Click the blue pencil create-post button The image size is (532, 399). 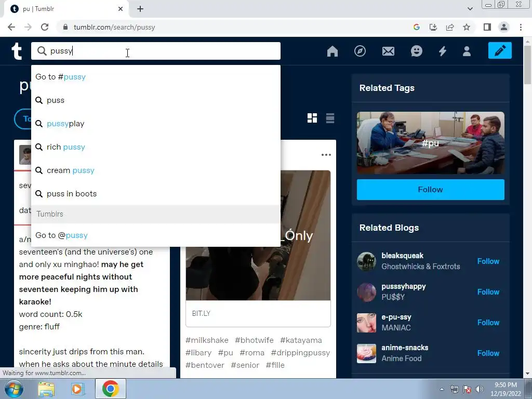pyautogui.click(x=500, y=50)
